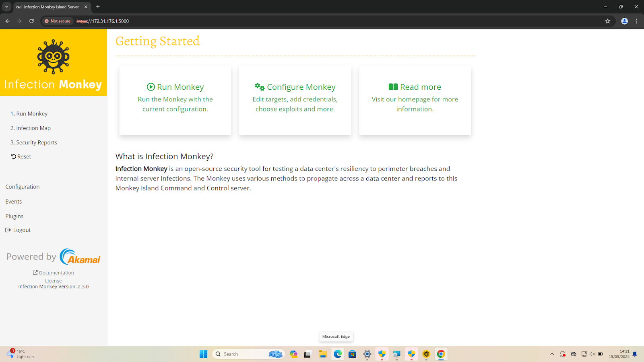Click the browser Forward arrow
This screenshot has height=362, width=644.
click(19, 21)
